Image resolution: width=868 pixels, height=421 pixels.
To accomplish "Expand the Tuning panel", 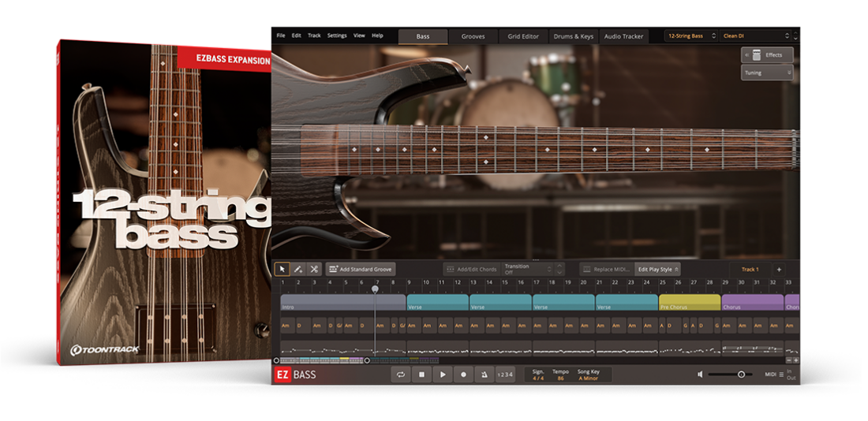I will pyautogui.click(x=766, y=73).
